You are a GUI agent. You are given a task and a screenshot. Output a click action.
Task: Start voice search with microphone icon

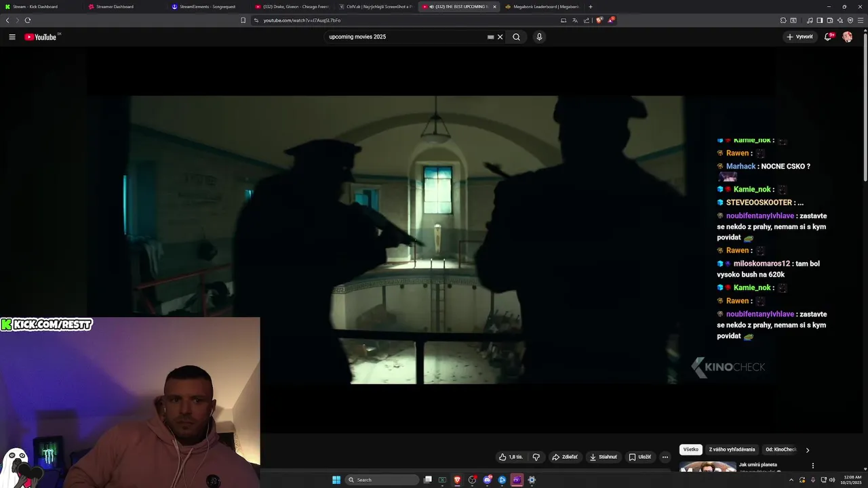(x=539, y=37)
